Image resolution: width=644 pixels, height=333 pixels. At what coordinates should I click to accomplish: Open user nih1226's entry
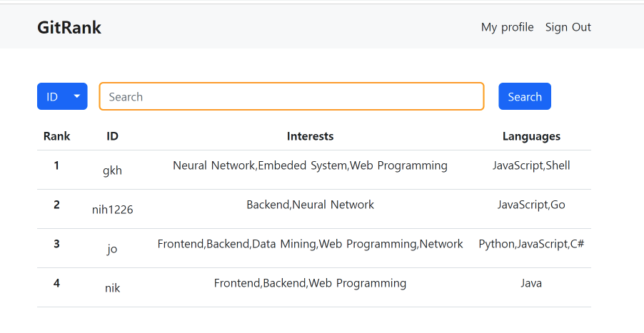pos(112,210)
